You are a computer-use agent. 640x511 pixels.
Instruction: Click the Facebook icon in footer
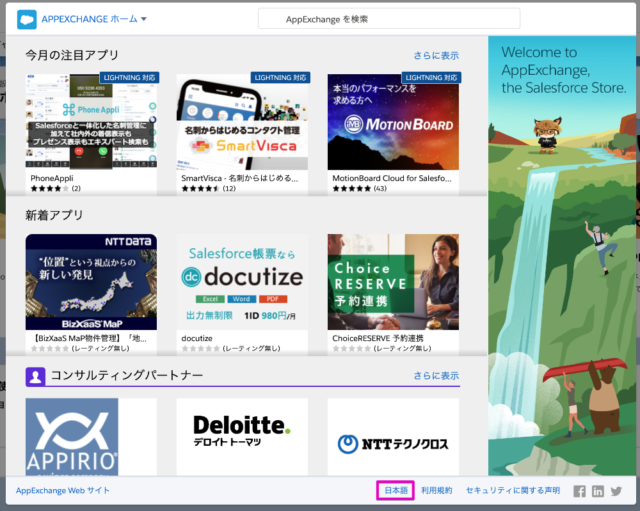pyautogui.click(x=579, y=491)
